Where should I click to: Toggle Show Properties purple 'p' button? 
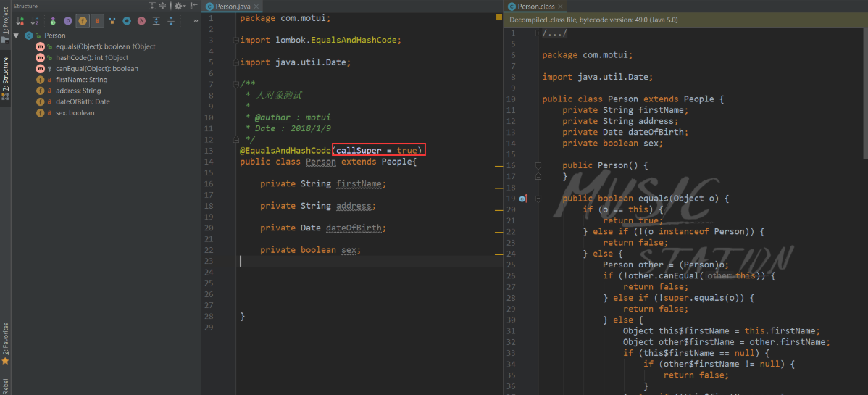(67, 21)
